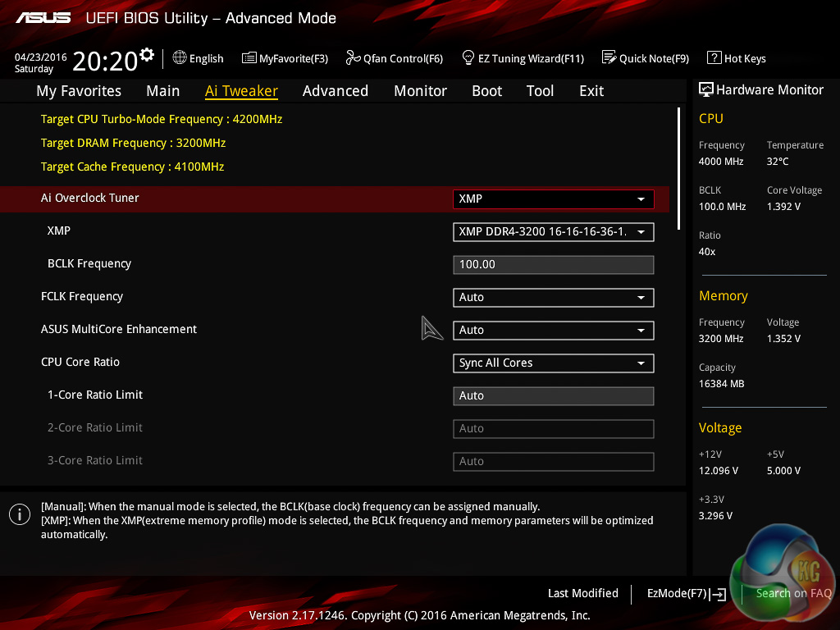Click the CPU Ratio value 40x
Viewport: 840px width, 630px height.
click(707, 251)
